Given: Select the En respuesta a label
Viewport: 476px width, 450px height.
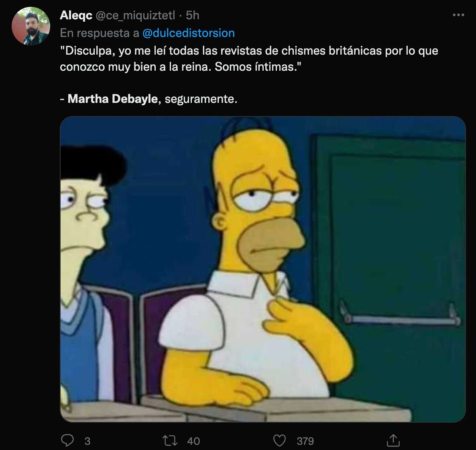Looking at the screenshot, I should [99, 33].
